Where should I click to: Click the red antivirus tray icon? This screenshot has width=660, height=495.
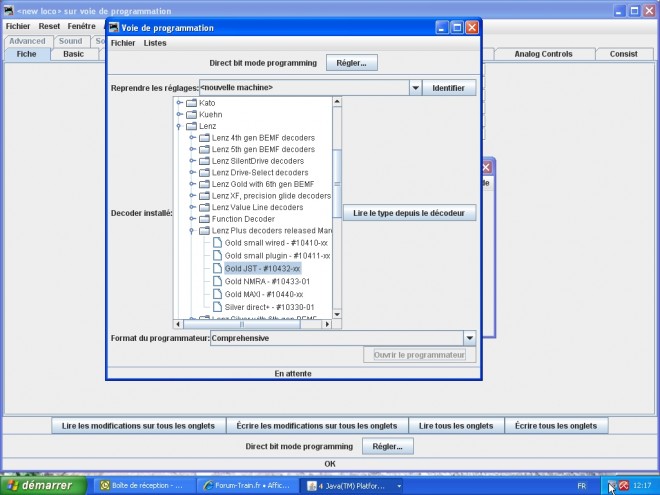tap(624, 486)
